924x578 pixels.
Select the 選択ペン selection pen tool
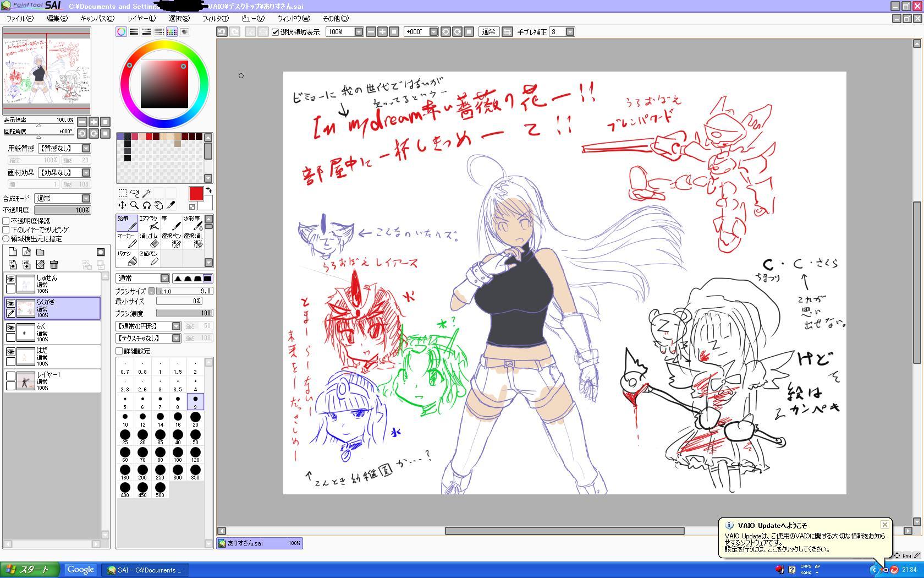[170, 240]
